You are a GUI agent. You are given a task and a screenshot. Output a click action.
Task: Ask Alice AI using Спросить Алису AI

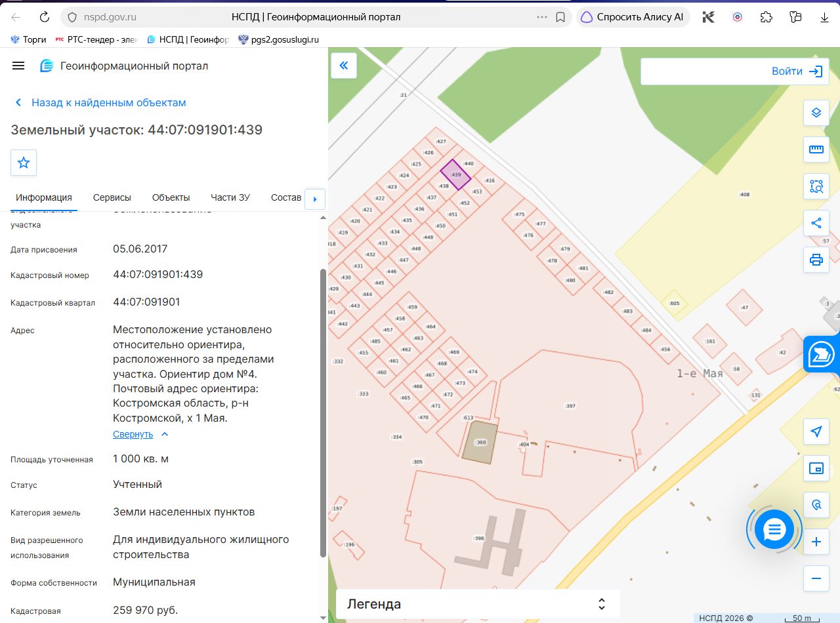point(633,17)
